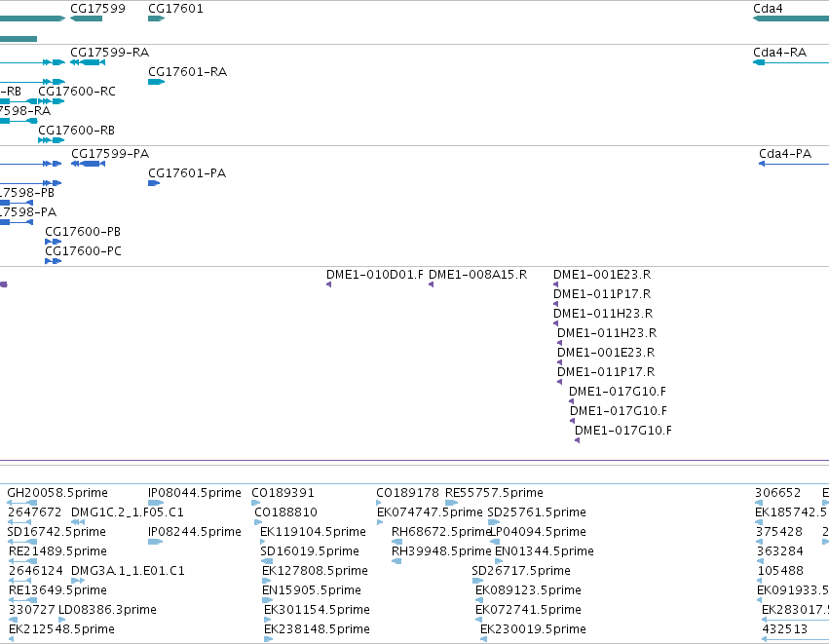Viewport: 829px width, 644px height.
Task: Select EST label 432513
Action: point(784,629)
